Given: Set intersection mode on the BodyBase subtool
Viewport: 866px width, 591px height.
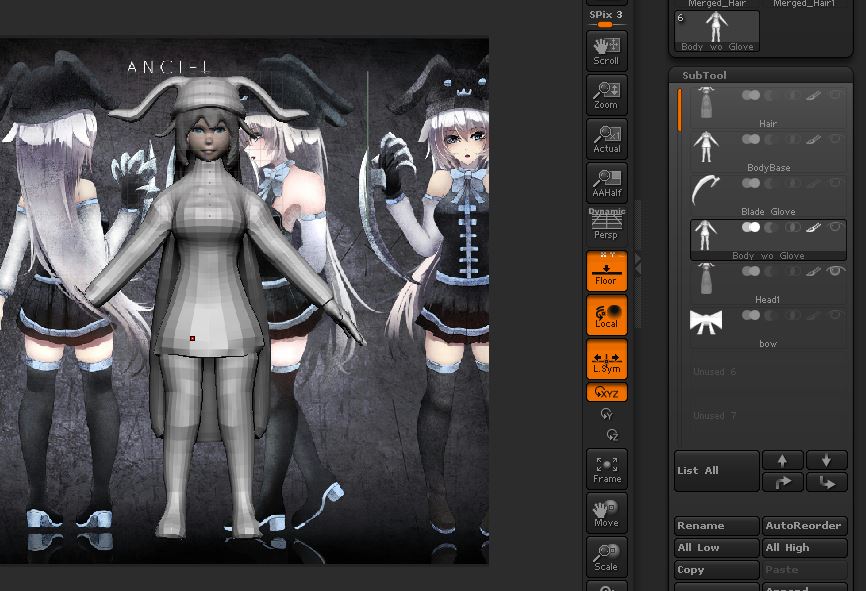Looking at the screenshot, I should tap(793, 139).
